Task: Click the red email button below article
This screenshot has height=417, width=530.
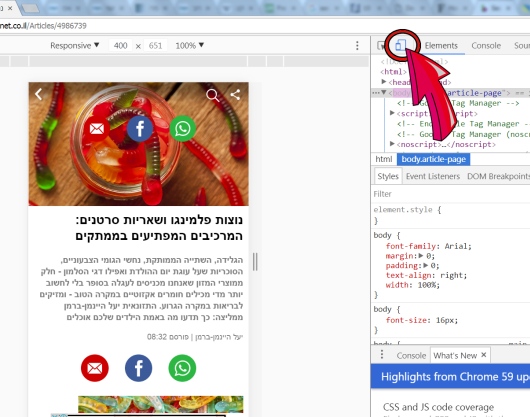Action: pyautogui.click(x=95, y=368)
